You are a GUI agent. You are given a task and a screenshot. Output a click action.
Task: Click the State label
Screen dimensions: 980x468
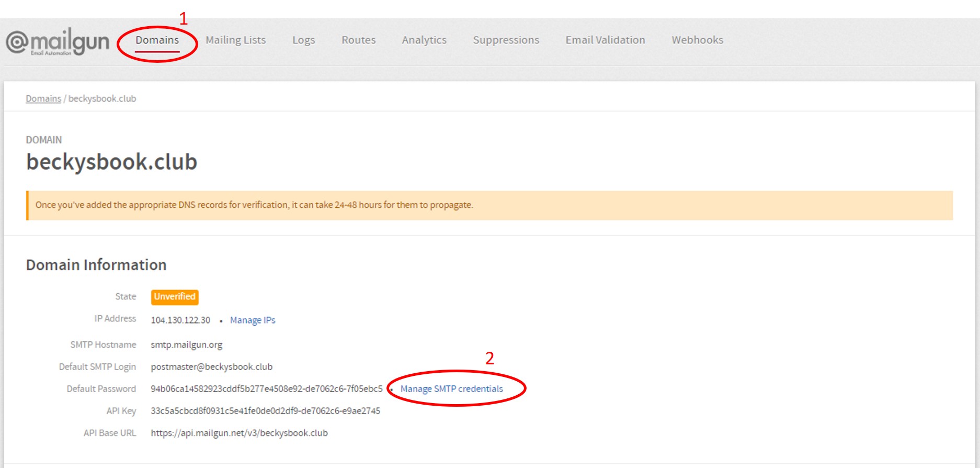pyautogui.click(x=126, y=296)
